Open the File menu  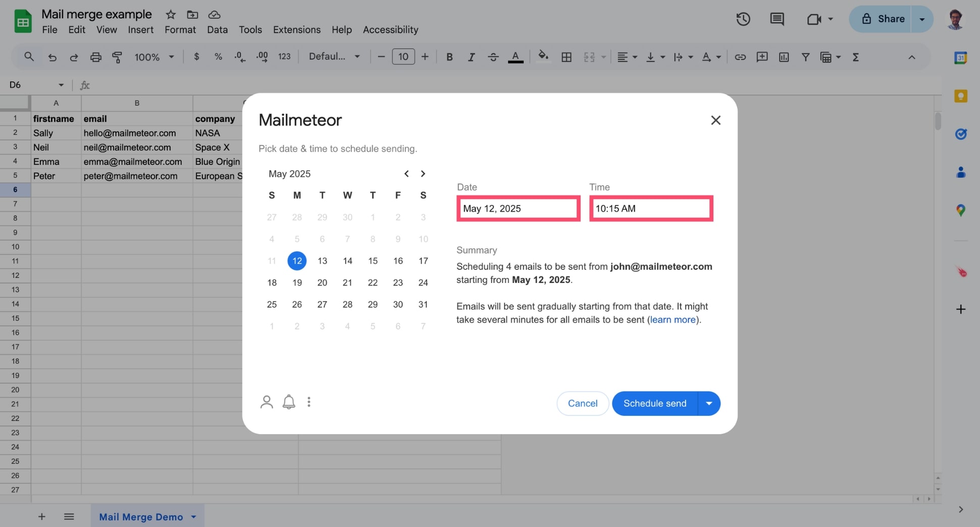coord(49,30)
